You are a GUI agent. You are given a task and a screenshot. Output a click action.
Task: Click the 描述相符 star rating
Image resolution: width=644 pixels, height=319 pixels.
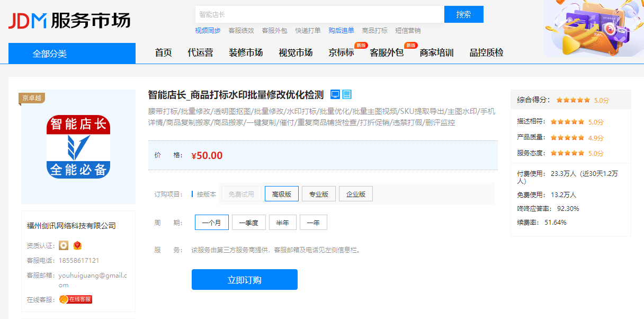tap(568, 121)
